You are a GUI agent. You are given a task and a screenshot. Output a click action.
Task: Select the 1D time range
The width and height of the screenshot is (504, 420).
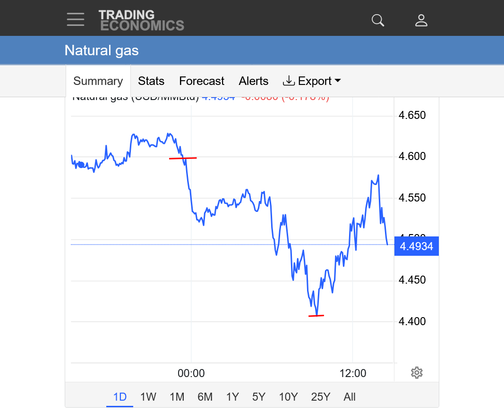120,397
